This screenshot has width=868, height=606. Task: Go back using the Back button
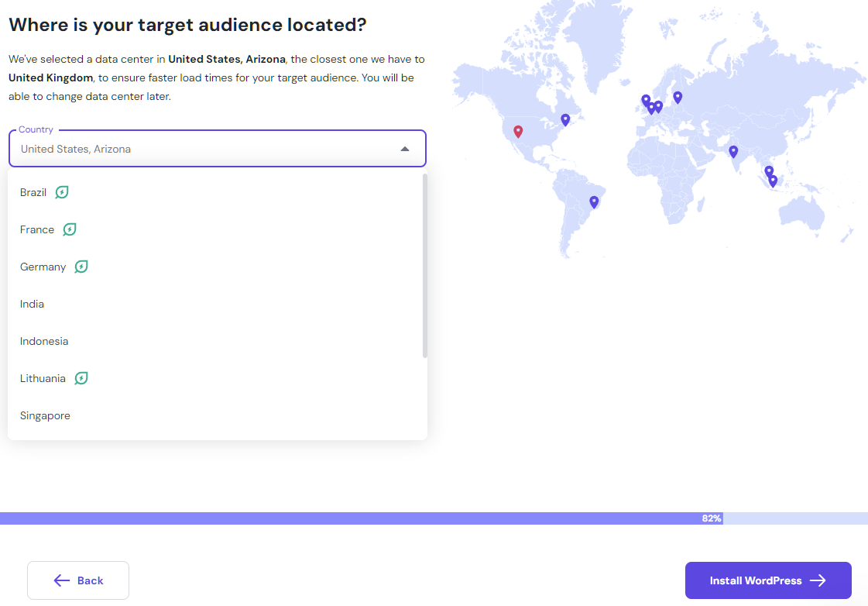[78, 580]
